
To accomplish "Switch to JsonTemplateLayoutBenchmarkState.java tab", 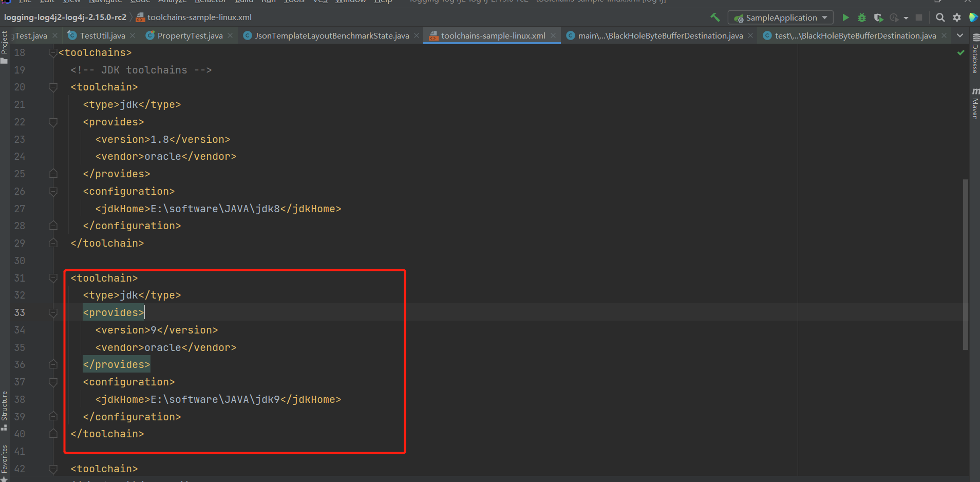I will pos(332,35).
